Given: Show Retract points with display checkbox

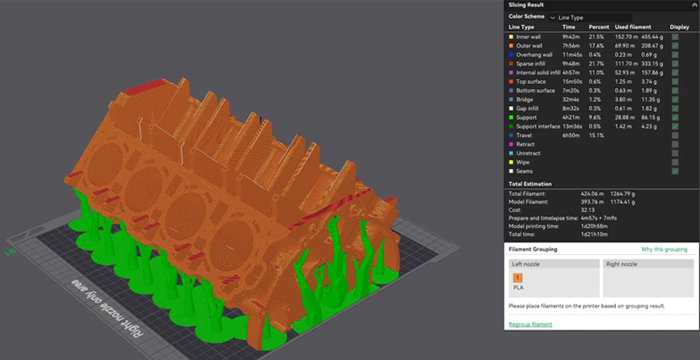Looking at the screenshot, I should click(675, 144).
